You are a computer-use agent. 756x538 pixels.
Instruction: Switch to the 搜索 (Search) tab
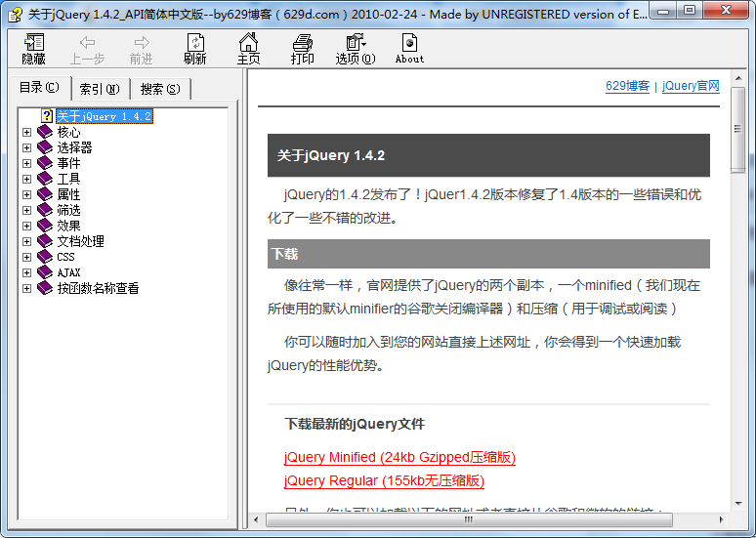(x=160, y=89)
